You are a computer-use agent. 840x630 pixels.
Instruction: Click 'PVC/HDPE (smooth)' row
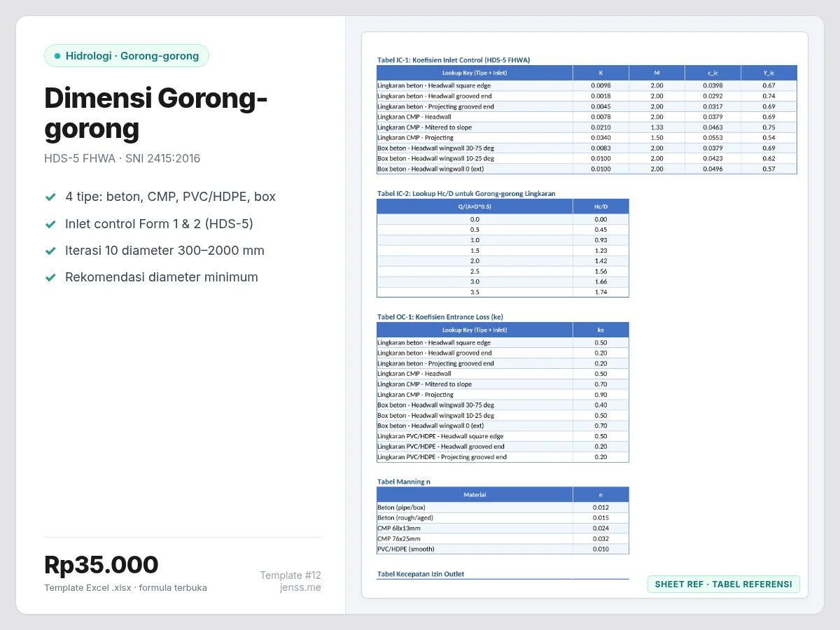(503, 549)
